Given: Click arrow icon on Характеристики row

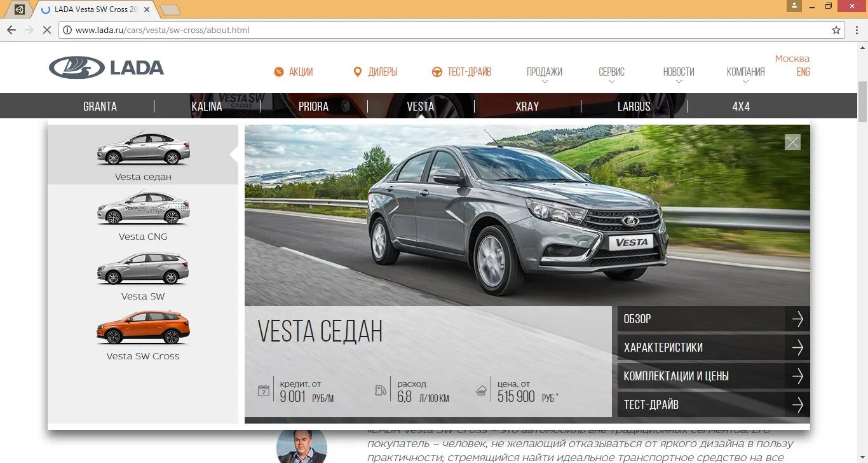Looking at the screenshot, I should pos(797,347).
